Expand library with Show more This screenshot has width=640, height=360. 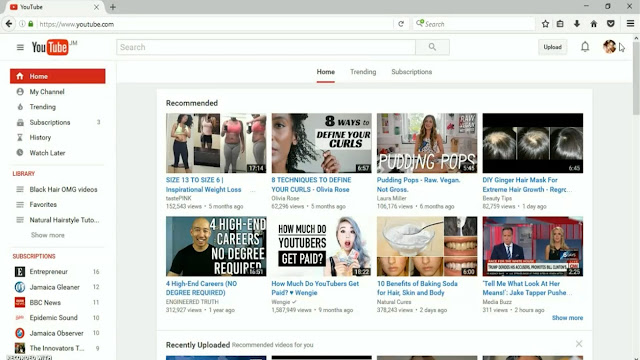48,235
